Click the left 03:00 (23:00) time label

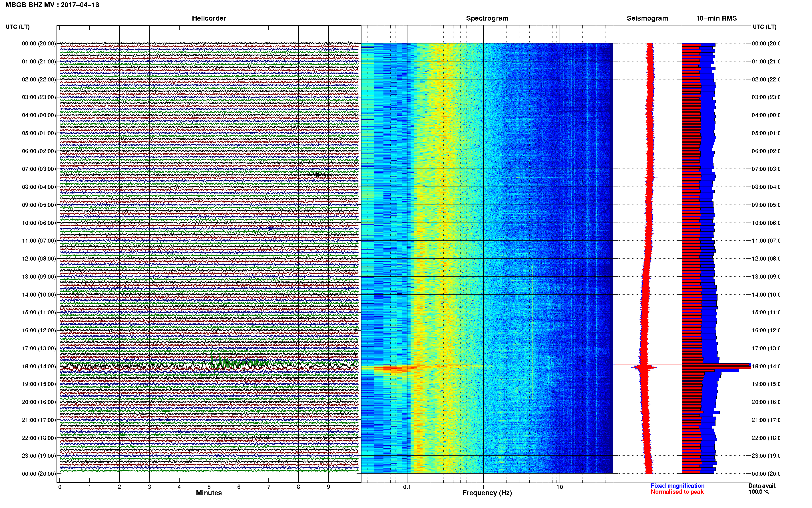[x=39, y=97]
